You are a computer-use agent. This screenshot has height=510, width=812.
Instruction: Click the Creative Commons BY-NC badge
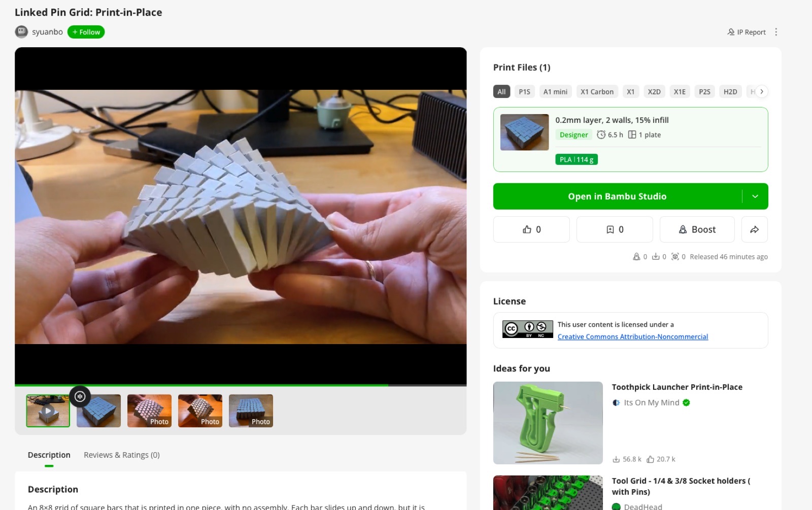pyautogui.click(x=528, y=329)
